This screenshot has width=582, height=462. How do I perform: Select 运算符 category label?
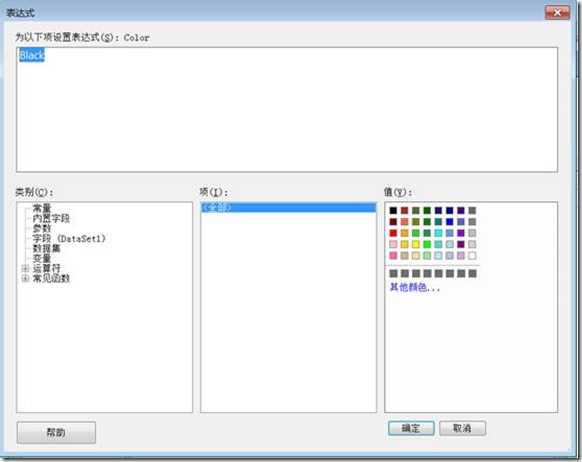(46, 268)
